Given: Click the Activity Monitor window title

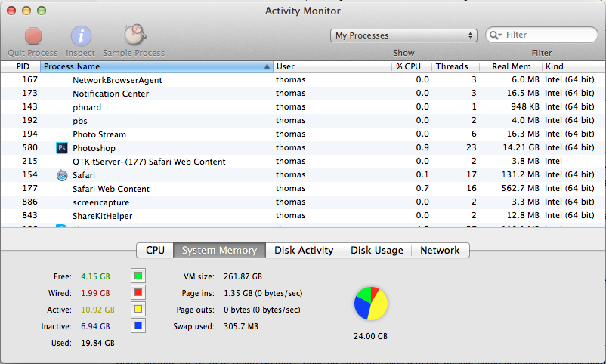Looking at the screenshot, I should click(x=302, y=11).
